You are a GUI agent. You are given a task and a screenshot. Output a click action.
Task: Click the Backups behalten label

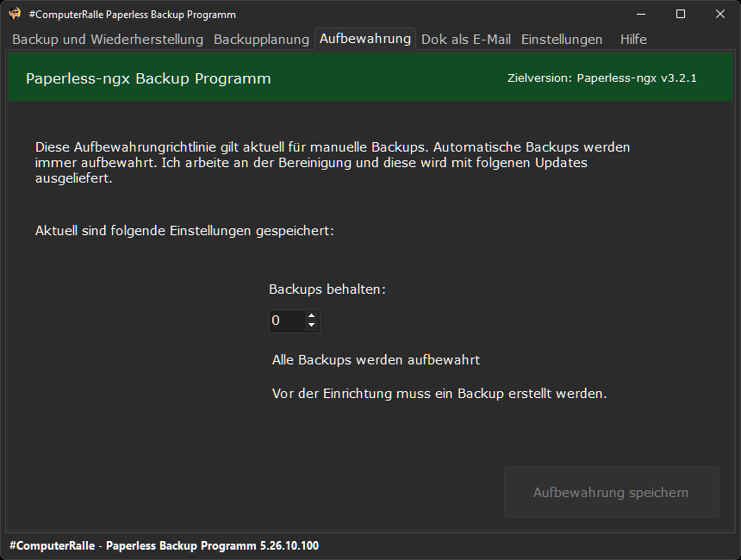coord(327,289)
